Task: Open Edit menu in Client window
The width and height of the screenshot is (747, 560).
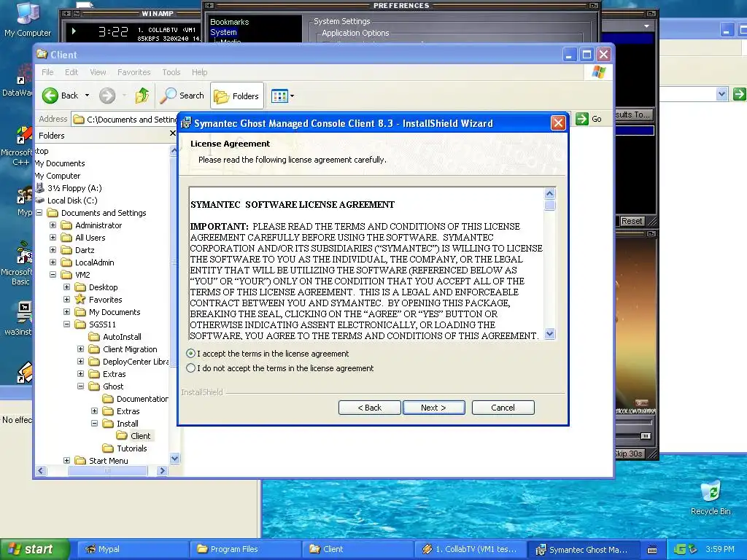Action: 71,72
